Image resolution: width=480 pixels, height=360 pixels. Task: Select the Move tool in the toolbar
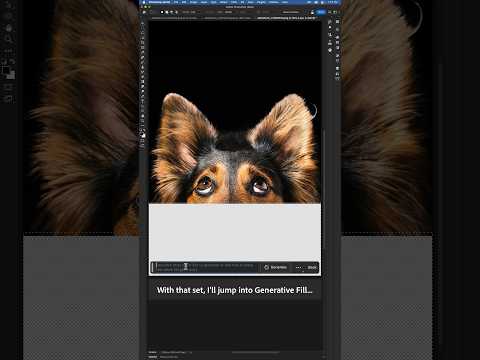point(143,24)
